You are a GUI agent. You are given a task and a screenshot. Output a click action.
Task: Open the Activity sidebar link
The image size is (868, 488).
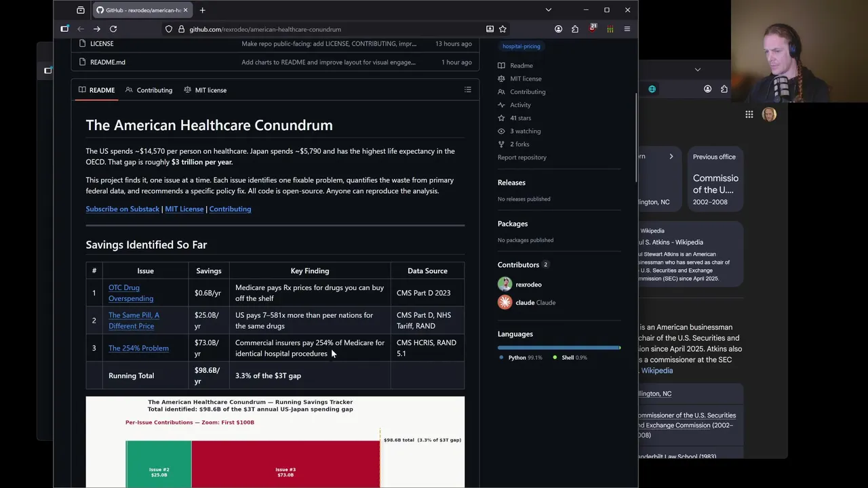(x=514, y=105)
